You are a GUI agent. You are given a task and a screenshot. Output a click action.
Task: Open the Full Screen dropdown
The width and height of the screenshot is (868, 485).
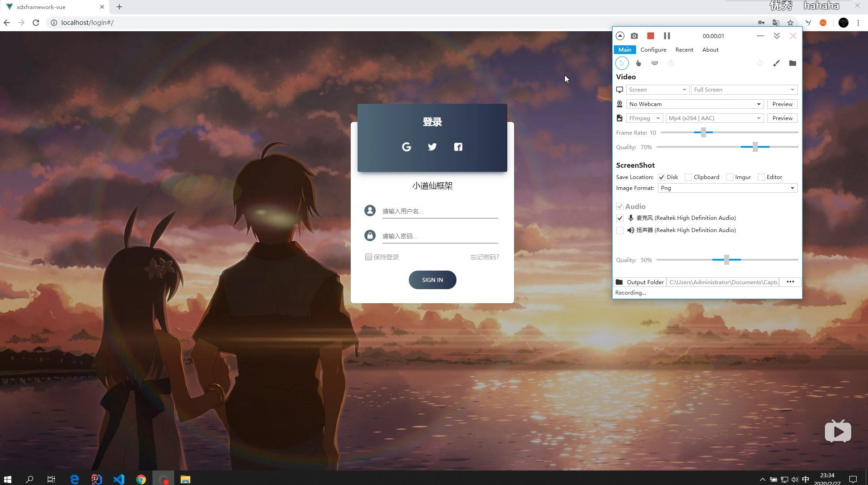coord(744,90)
